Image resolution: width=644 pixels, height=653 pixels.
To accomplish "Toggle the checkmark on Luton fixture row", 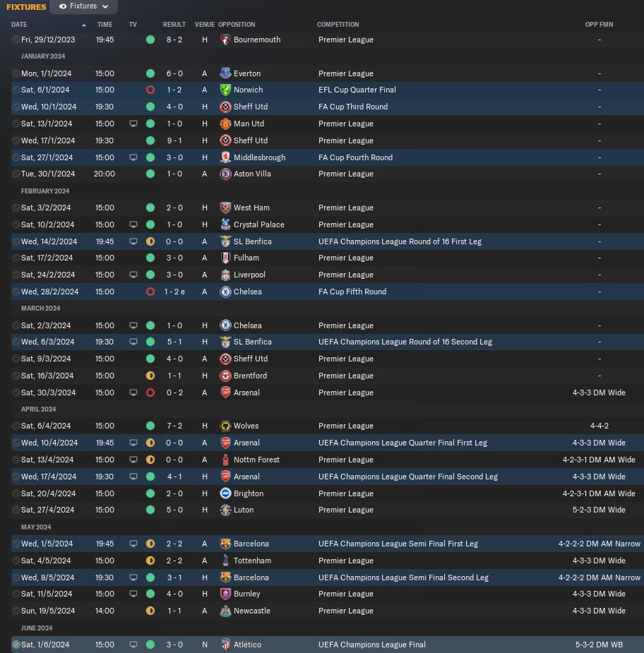I will [x=16, y=510].
